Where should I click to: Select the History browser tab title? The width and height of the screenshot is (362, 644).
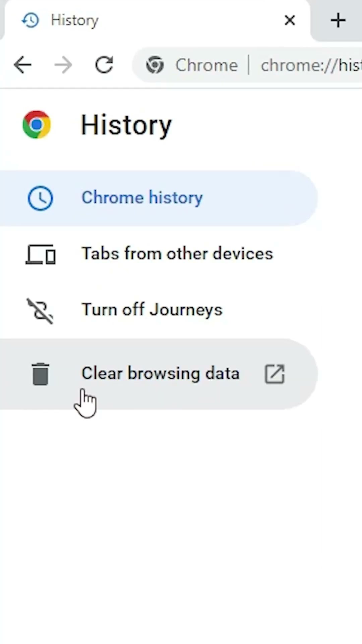tap(74, 20)
